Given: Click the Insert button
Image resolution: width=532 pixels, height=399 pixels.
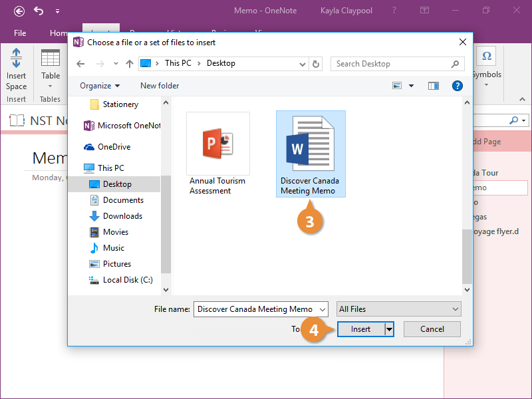Looking at the screenshot, I should [360, 329].
